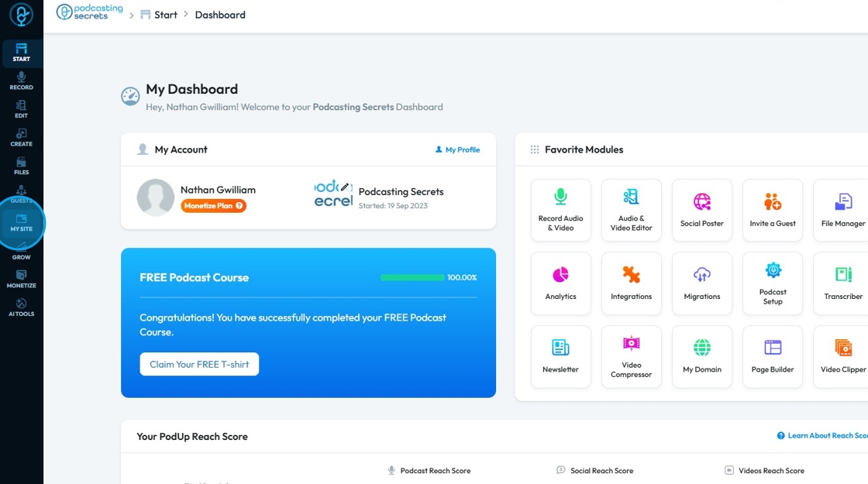Image resolution: width=868 pixels, height=484 pixels.
Task: Click the 'Started: 19 Sep 2023' text
Action: click(x=393, y=206)
